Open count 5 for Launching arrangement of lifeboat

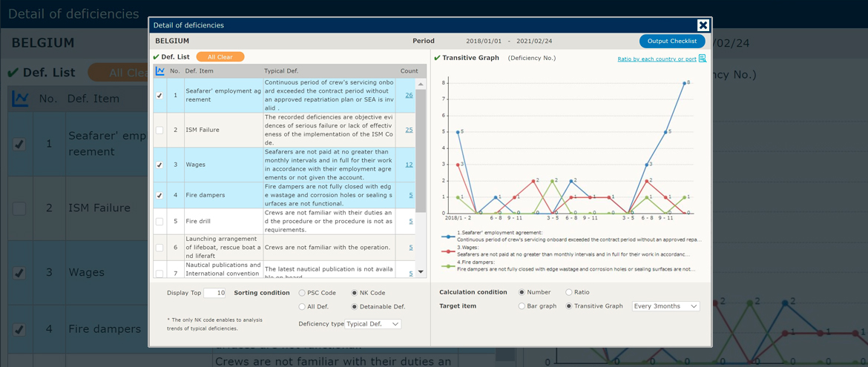[411, 248]
